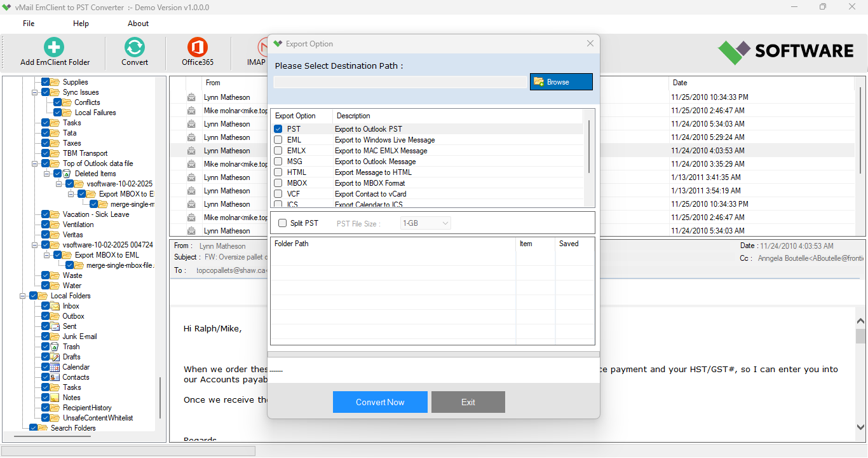The image size is (868, 458).
Task: Uncheck the Supplies folder checkbox
Action: [46, 82]
